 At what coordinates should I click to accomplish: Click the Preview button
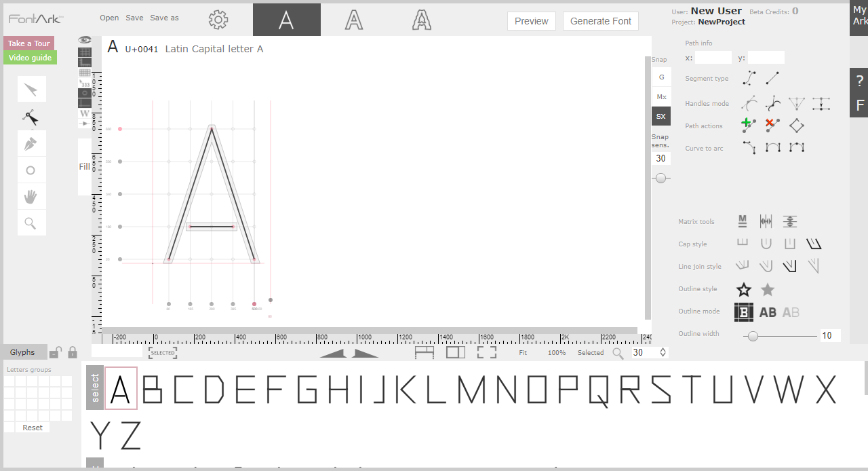pos(531,21)
